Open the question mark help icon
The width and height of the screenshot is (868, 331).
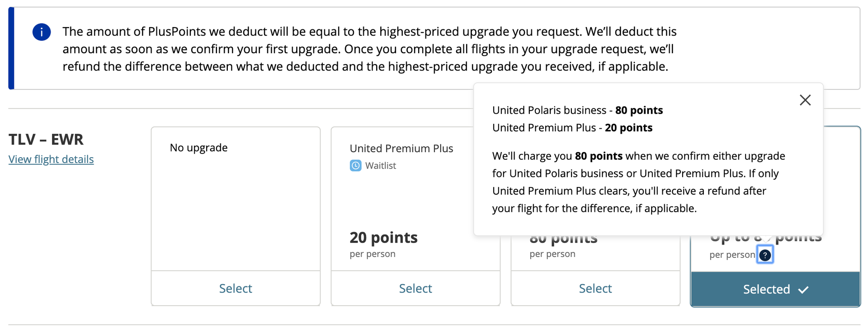tap(765, 255)
